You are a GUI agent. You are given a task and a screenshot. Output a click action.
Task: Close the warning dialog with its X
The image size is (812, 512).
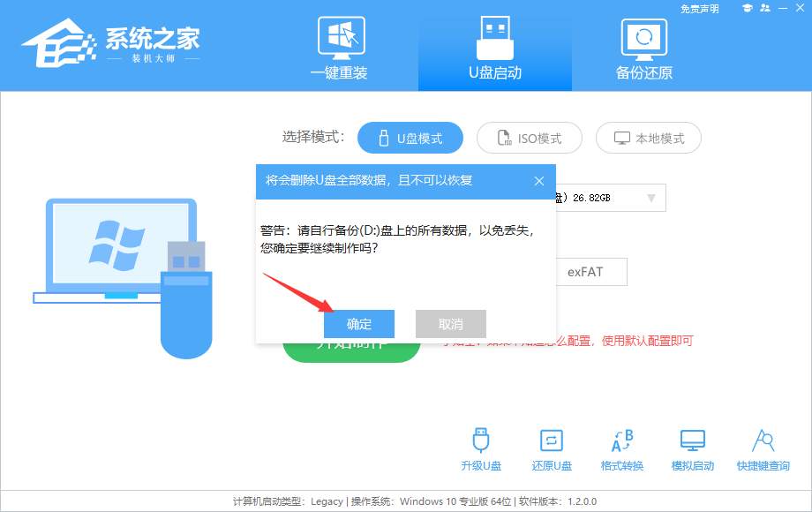coord(539,181)
